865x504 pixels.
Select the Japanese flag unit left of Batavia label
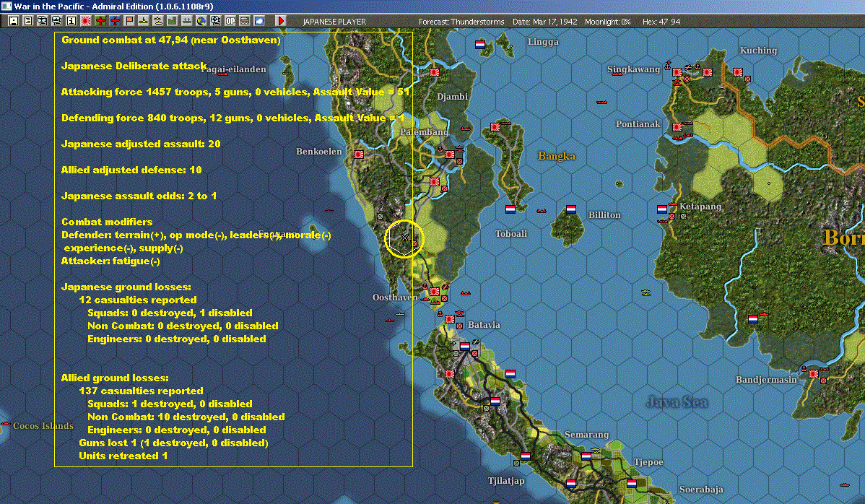(450, 318)
